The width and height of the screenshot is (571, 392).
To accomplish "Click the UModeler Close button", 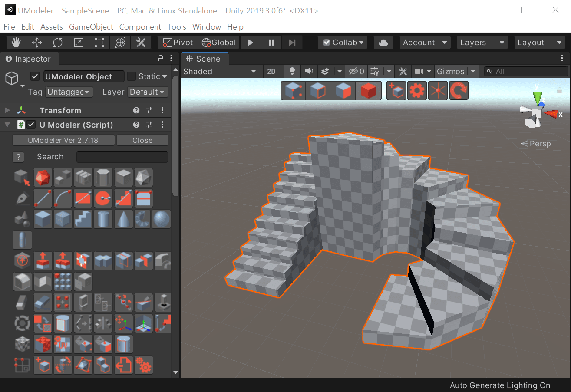I will (142, 140).
